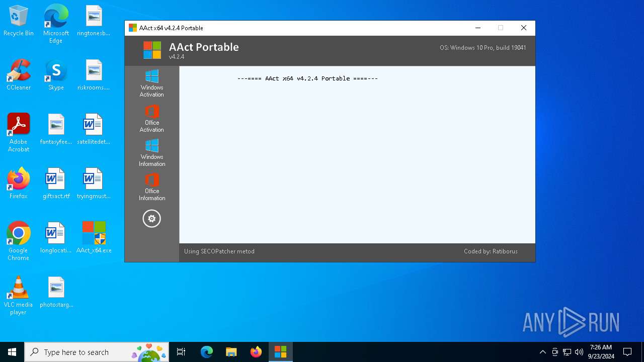This screenshot has height=362, width=644.
Task: Select the photostarg... image file on desktop
Action: point(56,293)
